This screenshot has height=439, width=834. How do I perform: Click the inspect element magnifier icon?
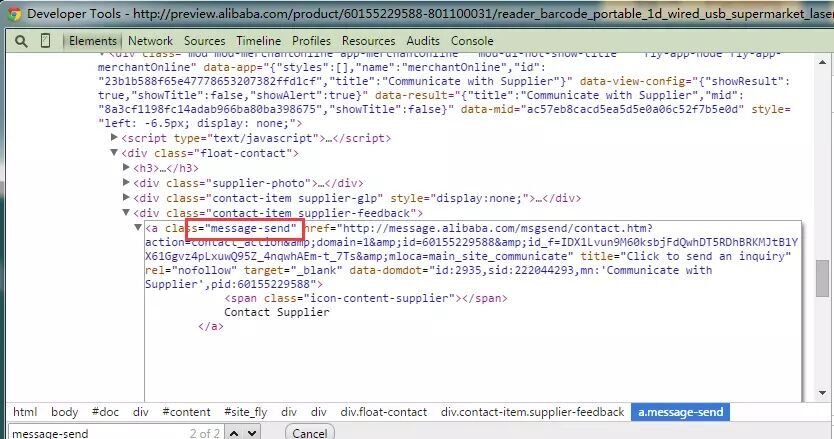(21, 40)
